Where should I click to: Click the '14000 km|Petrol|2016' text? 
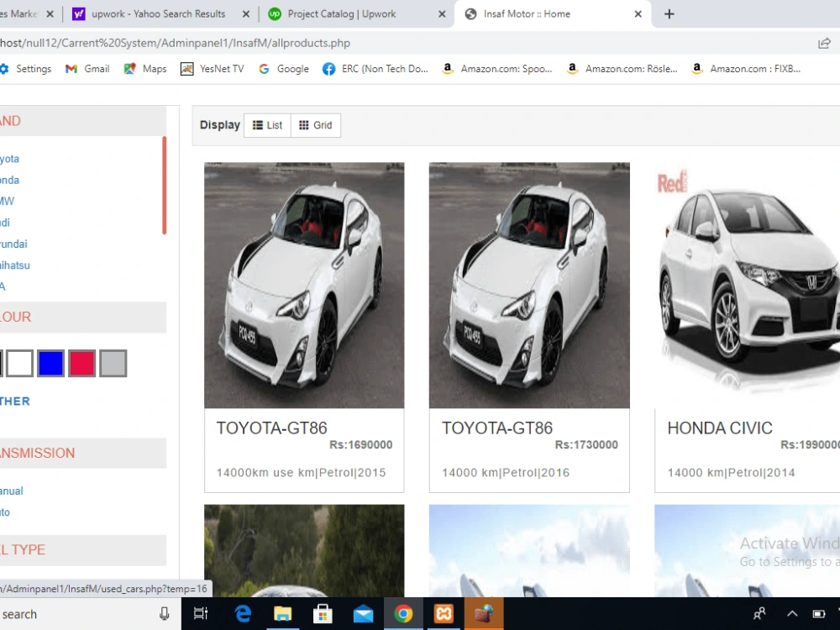[506, 472]
